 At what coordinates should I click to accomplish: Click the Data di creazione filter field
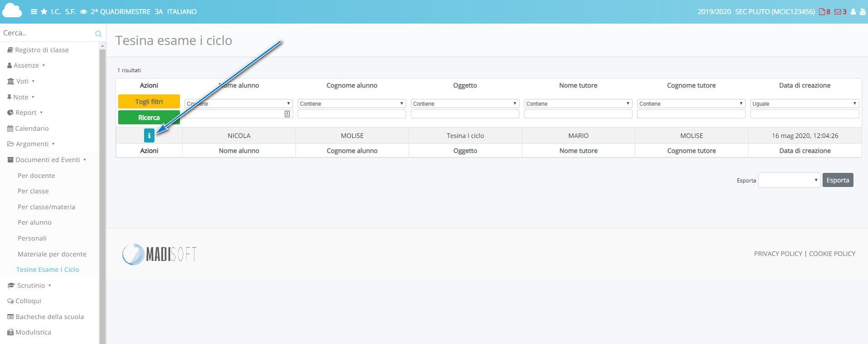point(805,114)
